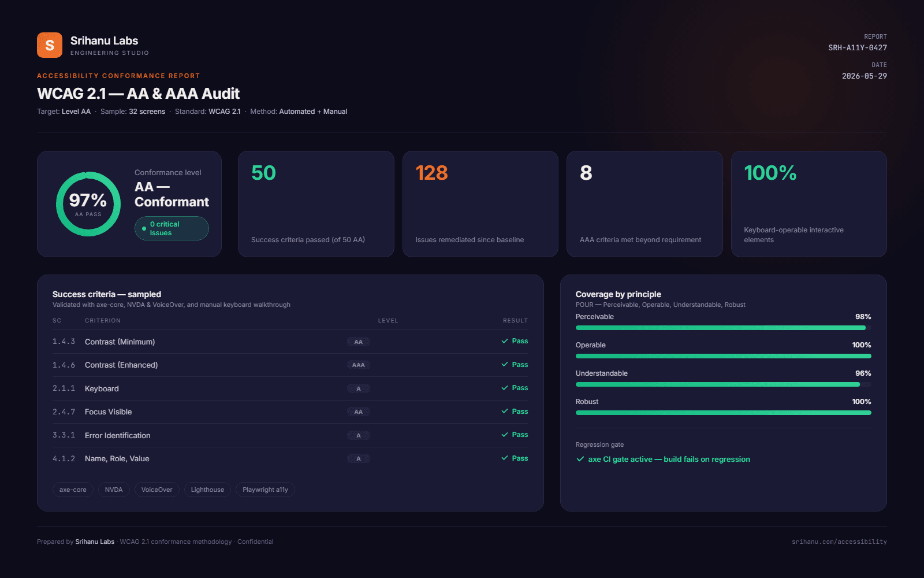Click the 8 AAA criteria met card
Screen dimensions: 924x578
(644, 204)
